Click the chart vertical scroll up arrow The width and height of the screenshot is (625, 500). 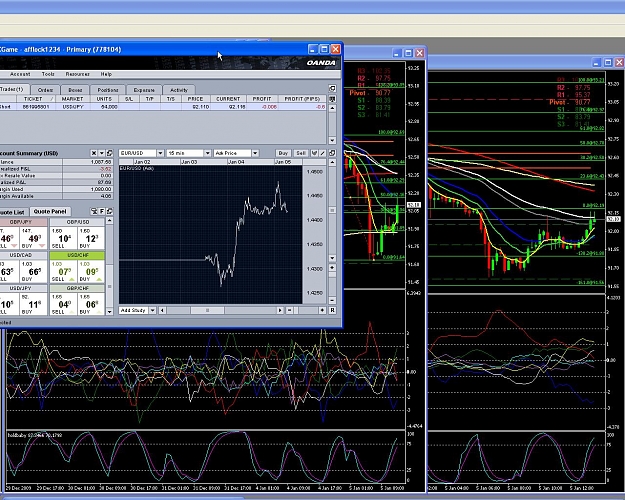(x=332, y=162)
